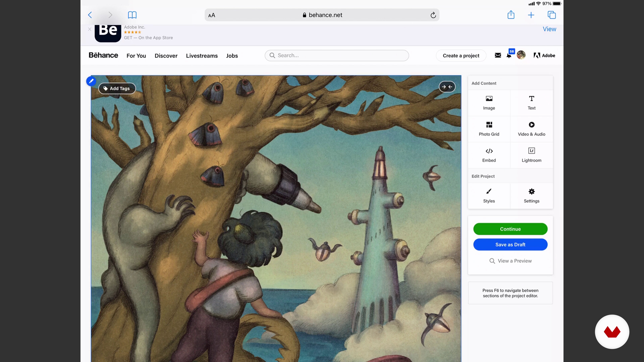The image size is (644, 362).
Task: Click "GET — On the App Store" text
Action: pos(148,38)
